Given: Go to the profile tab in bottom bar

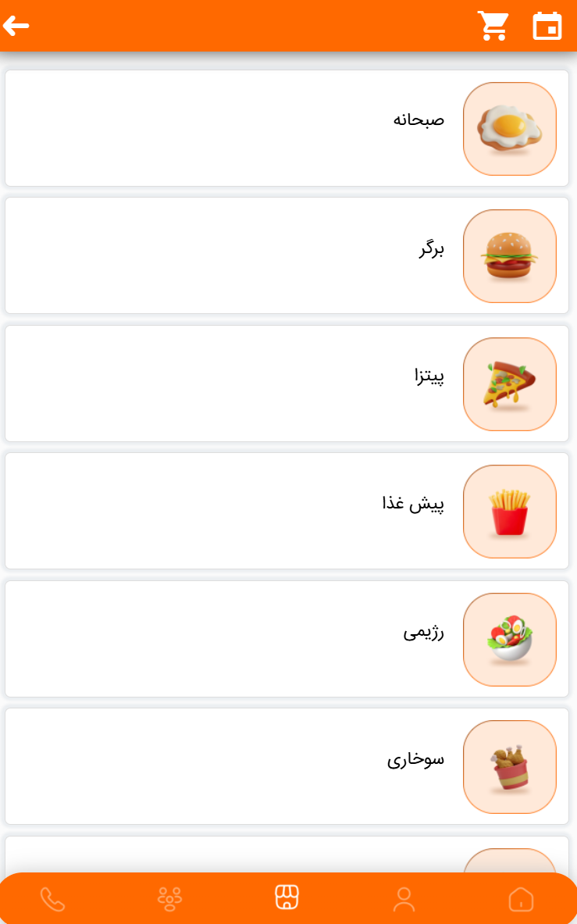Looking at the screenshot, I should (x=404, y=899).
